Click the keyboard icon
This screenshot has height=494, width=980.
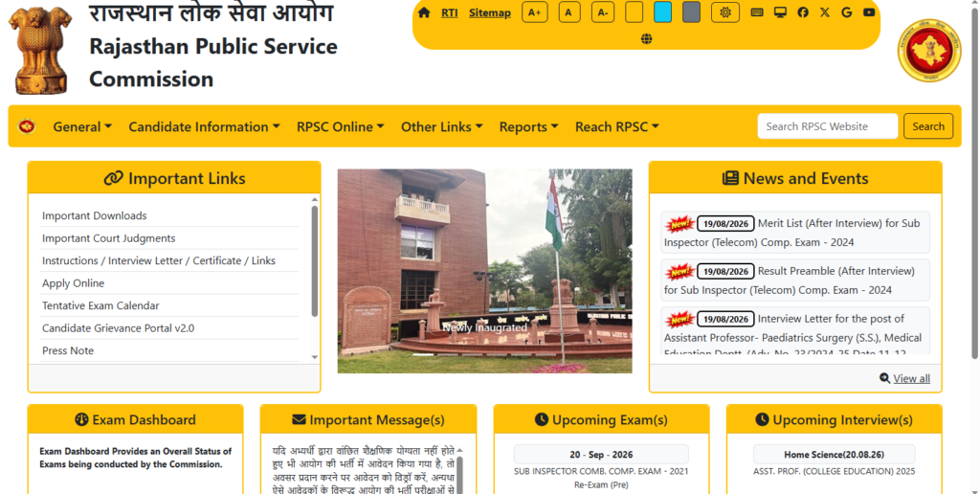pos(757,12)
